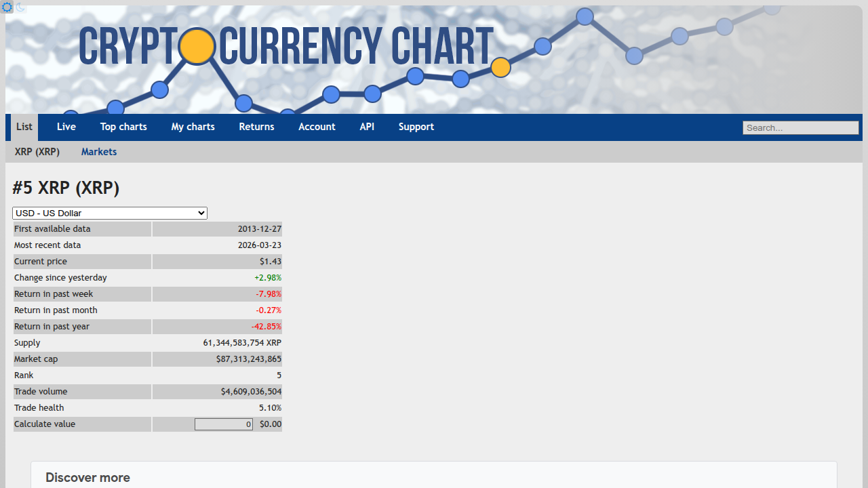This screenshot has height=488, width=868.
Task: Click inside the Search box
Action: (x=800, y=127)
